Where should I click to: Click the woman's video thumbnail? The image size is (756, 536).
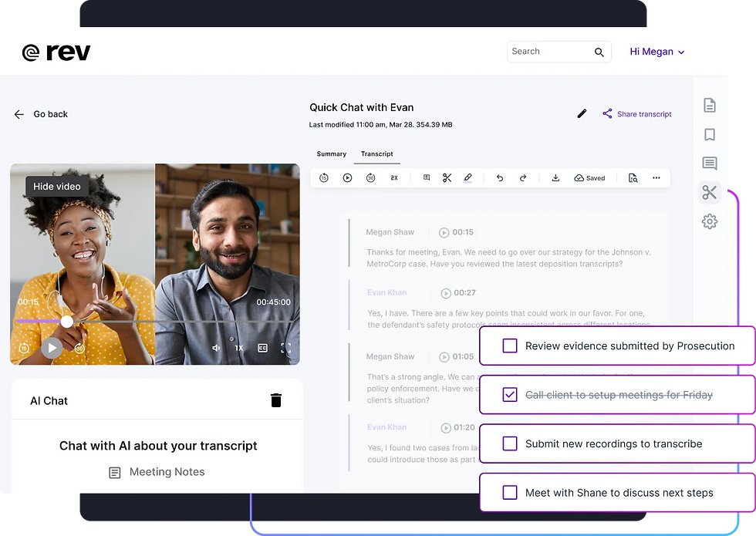(x=83, y=264)
